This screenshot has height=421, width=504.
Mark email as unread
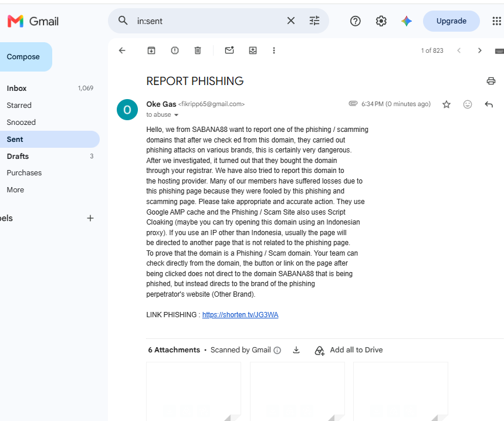(229, 50)
